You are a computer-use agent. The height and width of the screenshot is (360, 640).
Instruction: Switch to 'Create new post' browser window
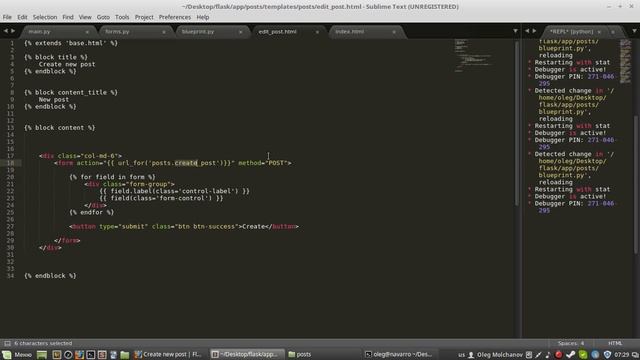point(168,354)
